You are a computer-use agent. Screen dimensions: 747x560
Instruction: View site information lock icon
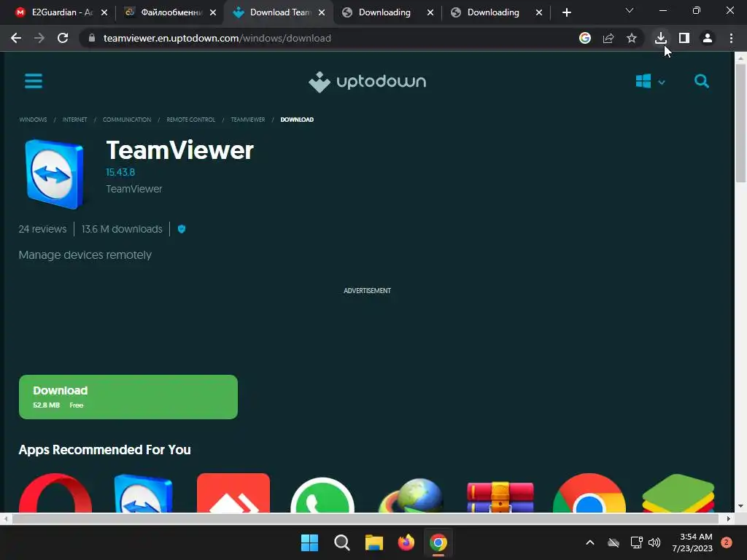click(92, 38)
